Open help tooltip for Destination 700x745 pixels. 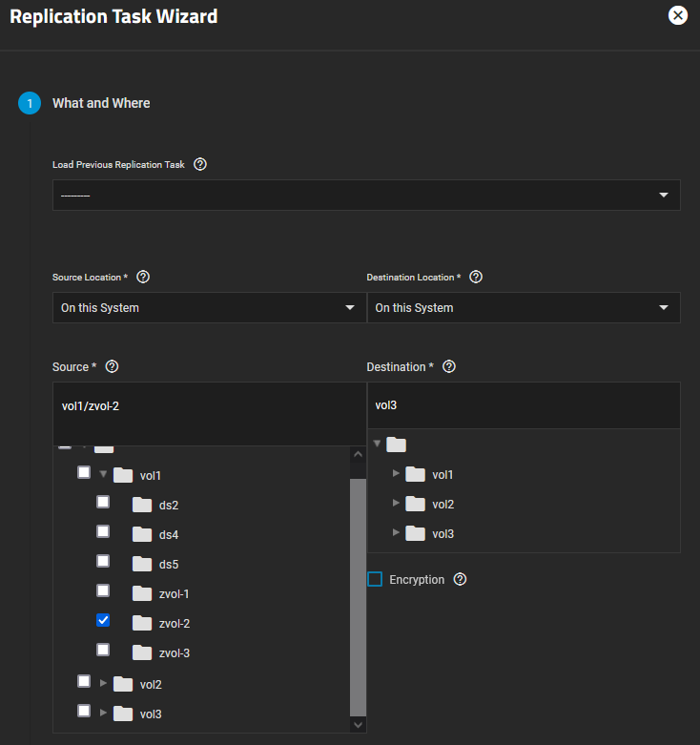pos(449,366)
